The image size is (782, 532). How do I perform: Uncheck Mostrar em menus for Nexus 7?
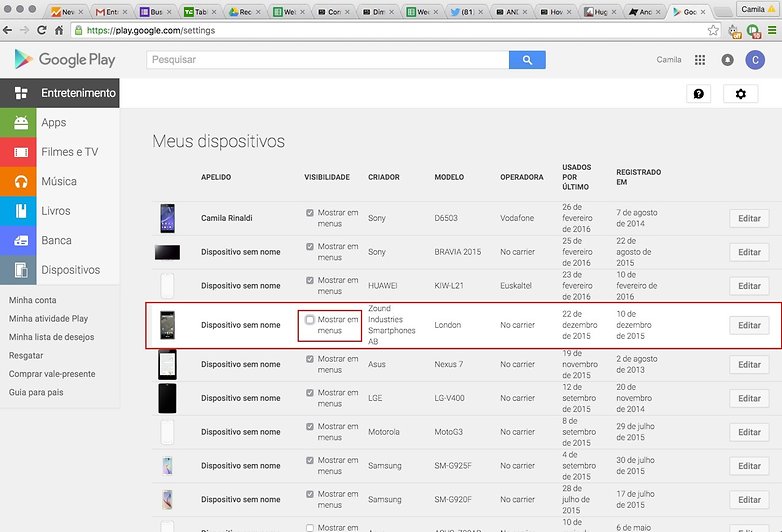click(x=310, y=359)
